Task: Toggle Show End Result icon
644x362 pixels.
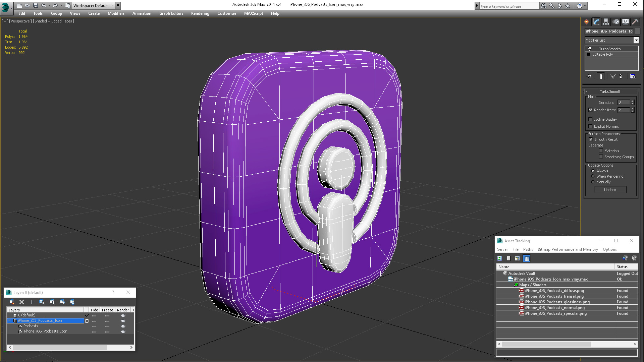Action: 601,76
